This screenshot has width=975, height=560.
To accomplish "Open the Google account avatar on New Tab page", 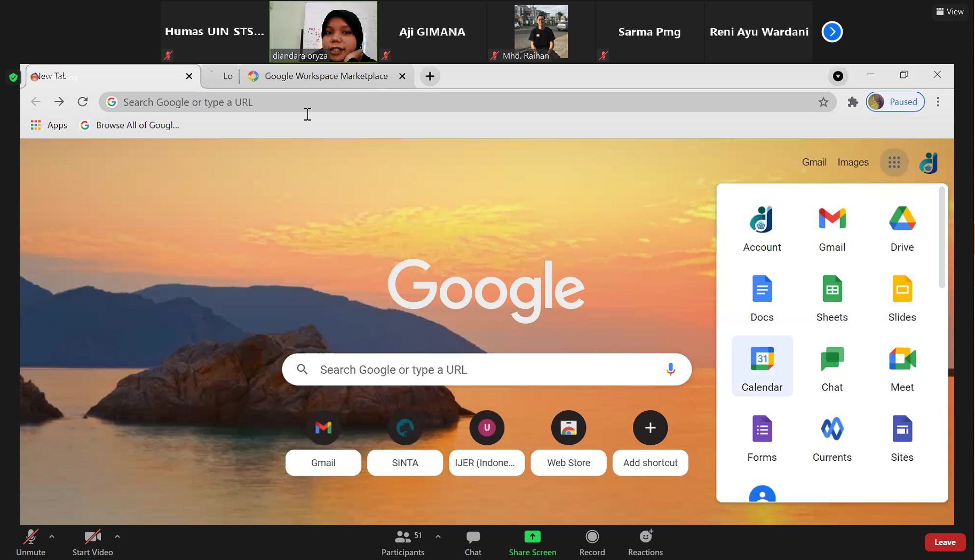I will click(x=929, y=162).
